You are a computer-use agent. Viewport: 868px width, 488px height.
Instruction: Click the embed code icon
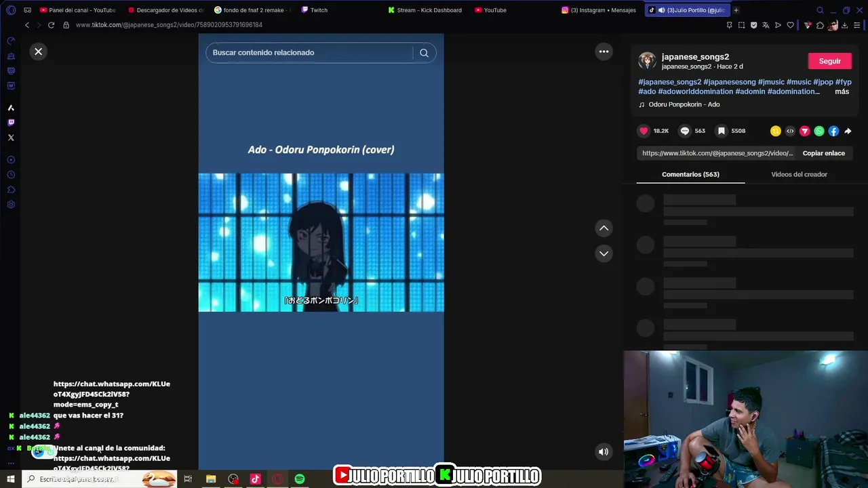[x=790, y=131]
